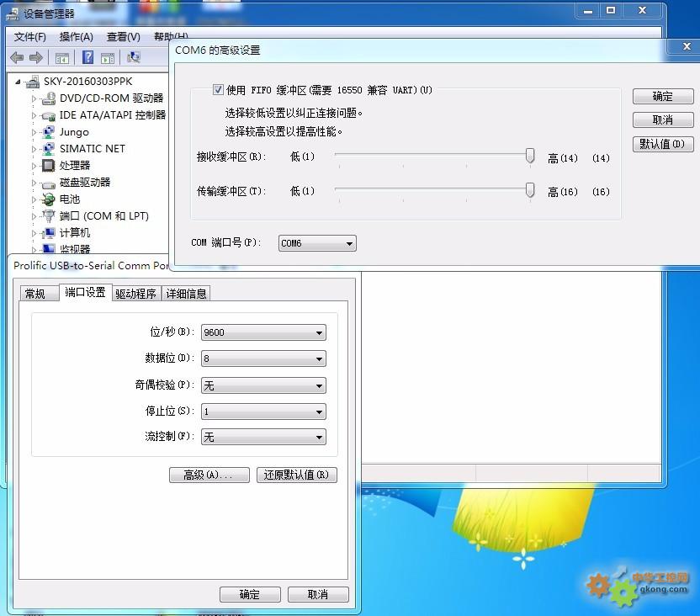Open Help via the blue question mark icon
700x616 pixels.
(x=88, y=57)
